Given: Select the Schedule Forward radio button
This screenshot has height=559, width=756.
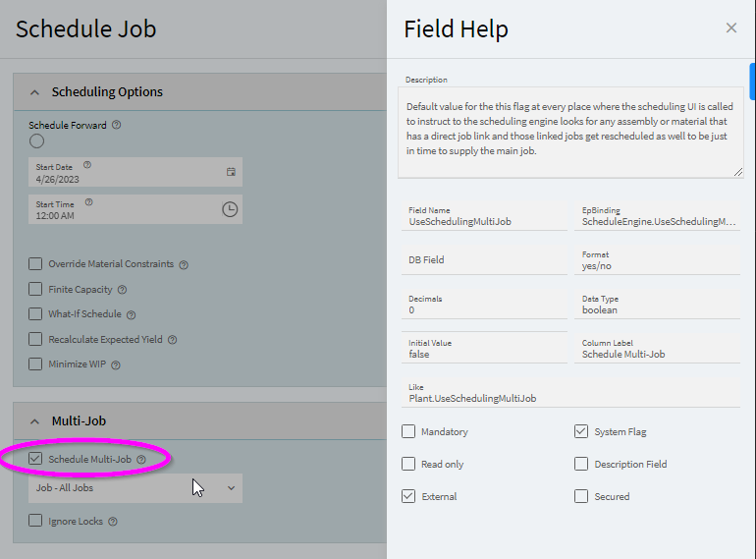Looking at the screenshot, I should pos(36,140).
